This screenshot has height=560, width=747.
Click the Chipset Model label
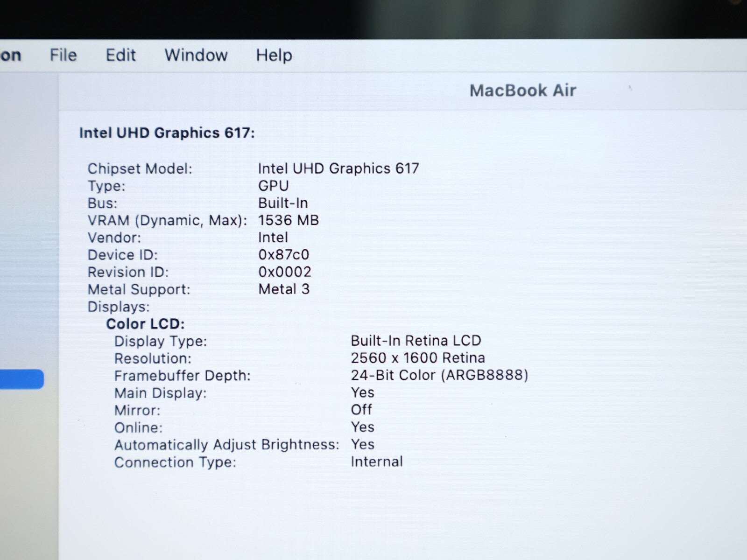(140, 168)
